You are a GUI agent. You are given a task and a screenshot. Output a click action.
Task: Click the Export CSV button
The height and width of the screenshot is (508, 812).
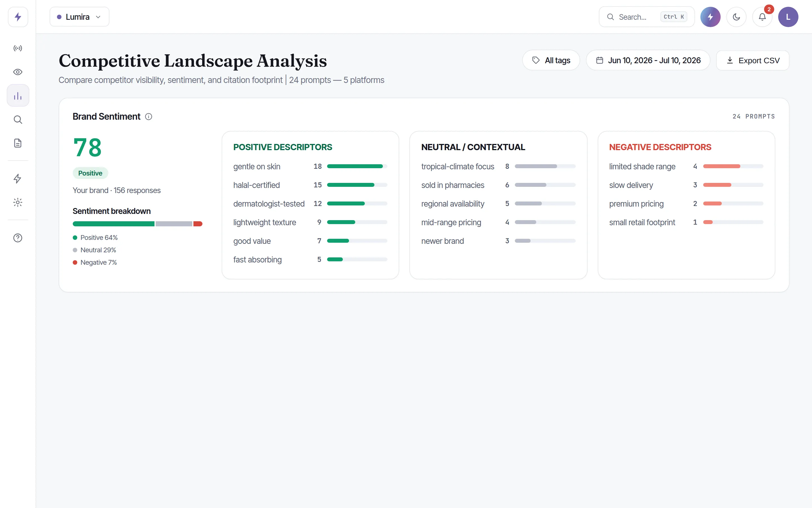tap(753, 60)
